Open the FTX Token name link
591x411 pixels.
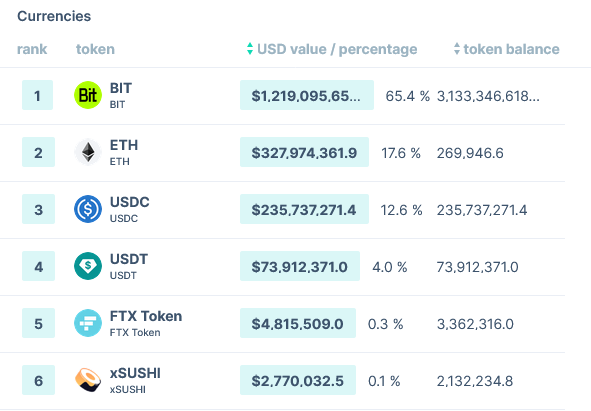click(x=146, y=316)
